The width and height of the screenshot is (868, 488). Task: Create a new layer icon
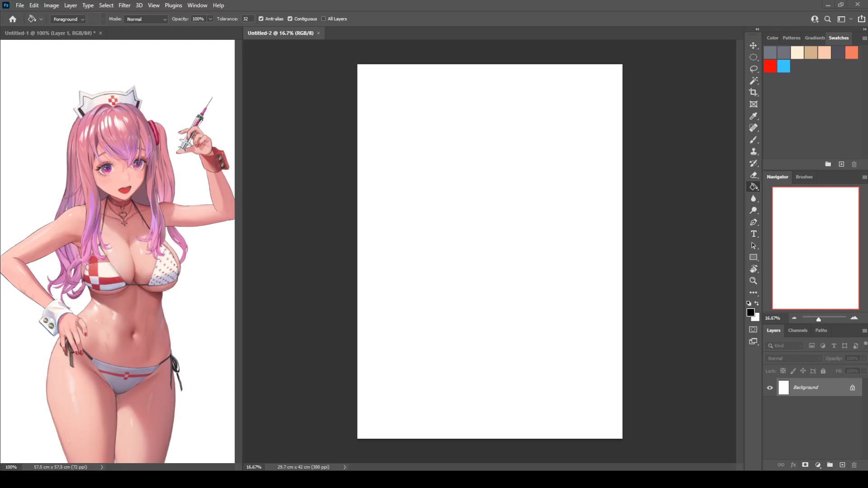pyautogui.click(x=842, y=465)
